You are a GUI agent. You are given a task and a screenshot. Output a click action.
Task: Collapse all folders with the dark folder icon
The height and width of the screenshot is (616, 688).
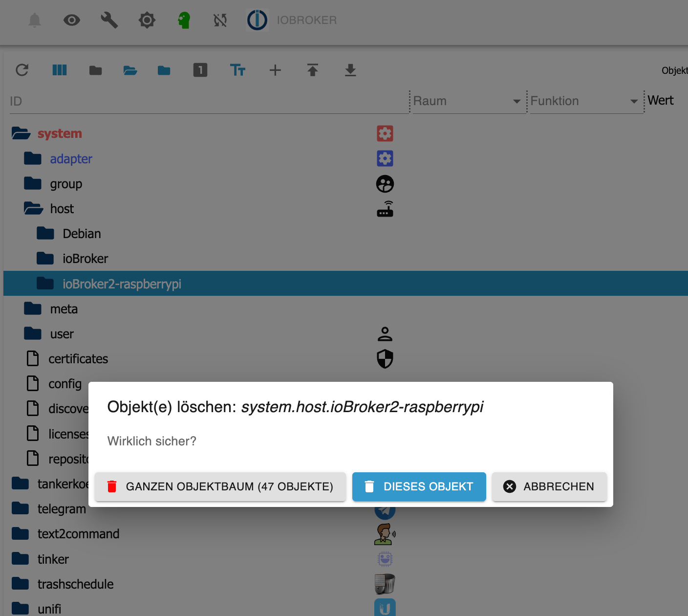coord(96,70)
